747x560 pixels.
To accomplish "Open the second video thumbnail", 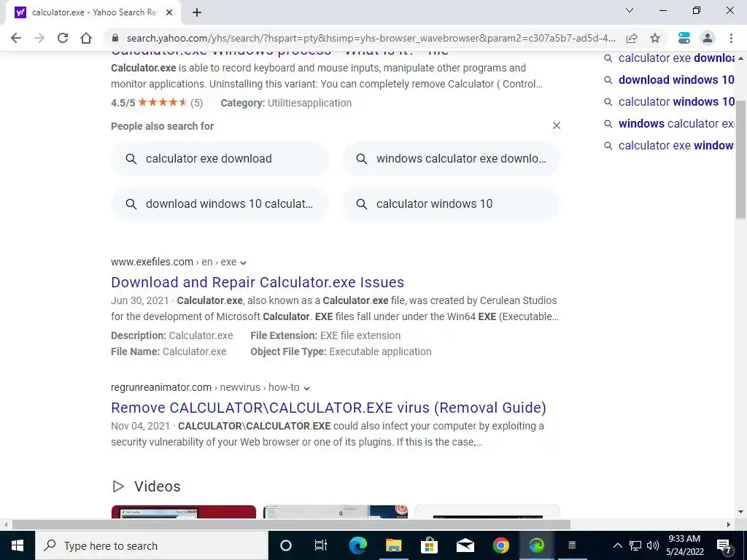I will tap(336, 512).
